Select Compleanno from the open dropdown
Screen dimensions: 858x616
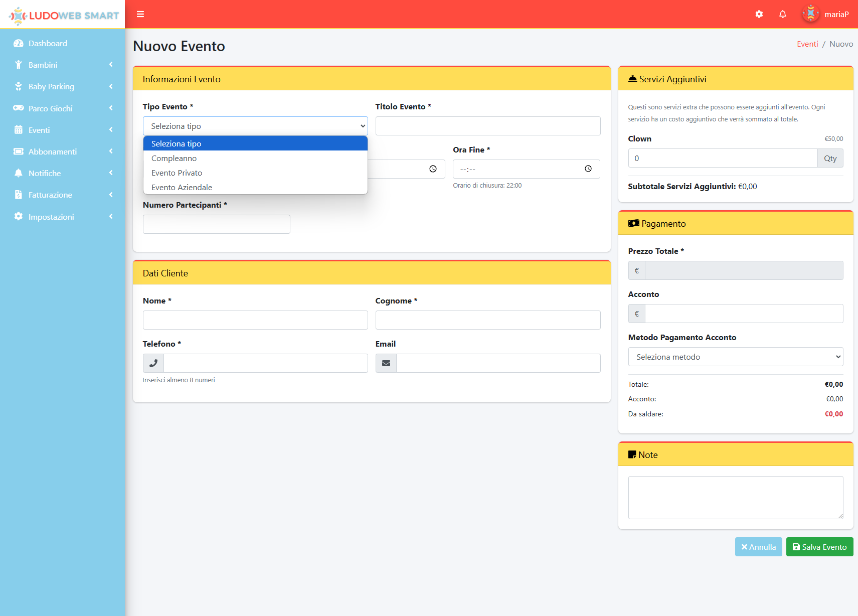tap(174, 158)
